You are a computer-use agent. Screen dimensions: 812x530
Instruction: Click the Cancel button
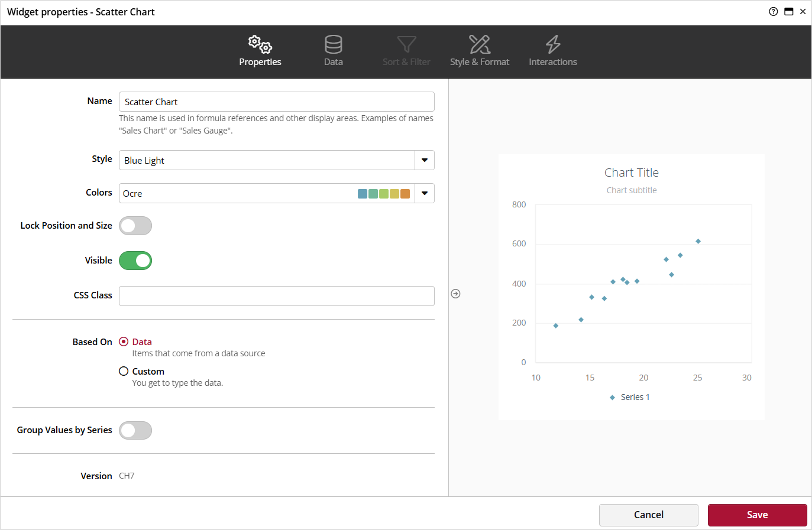coord(649,515)
